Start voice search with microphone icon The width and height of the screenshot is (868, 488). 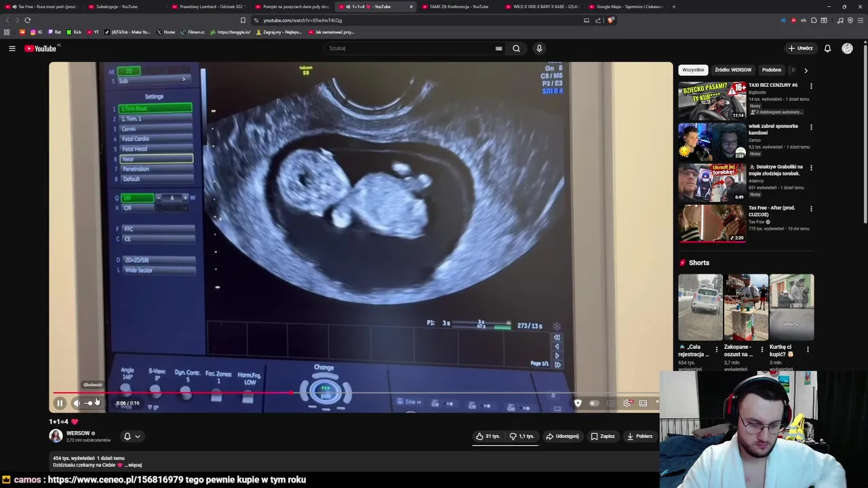pyautogui.click(x=539, y=48)
